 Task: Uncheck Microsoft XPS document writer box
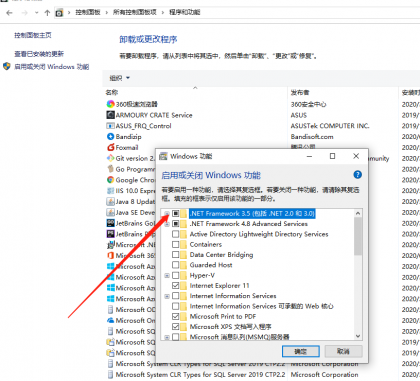click(175, 327)
